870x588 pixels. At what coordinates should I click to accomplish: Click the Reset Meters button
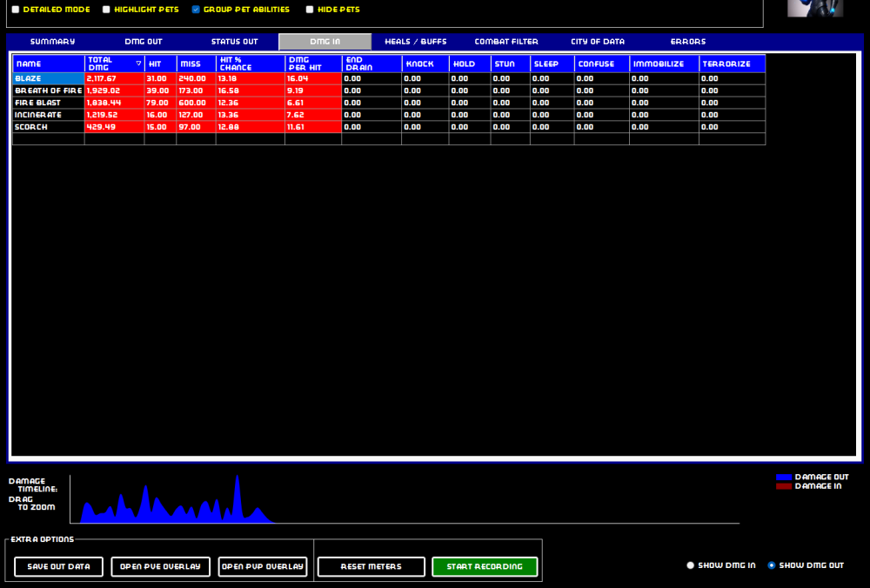[x=371, y=567]
